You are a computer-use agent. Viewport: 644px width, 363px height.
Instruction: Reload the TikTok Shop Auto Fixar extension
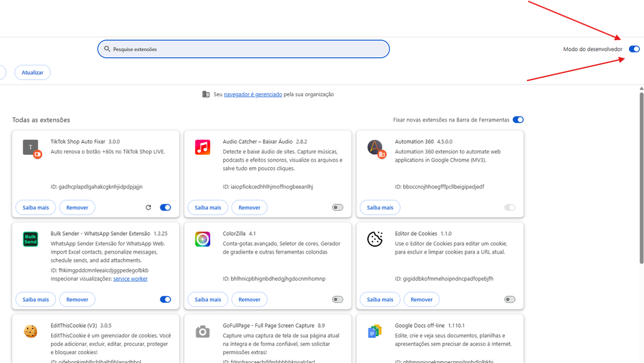148,208
